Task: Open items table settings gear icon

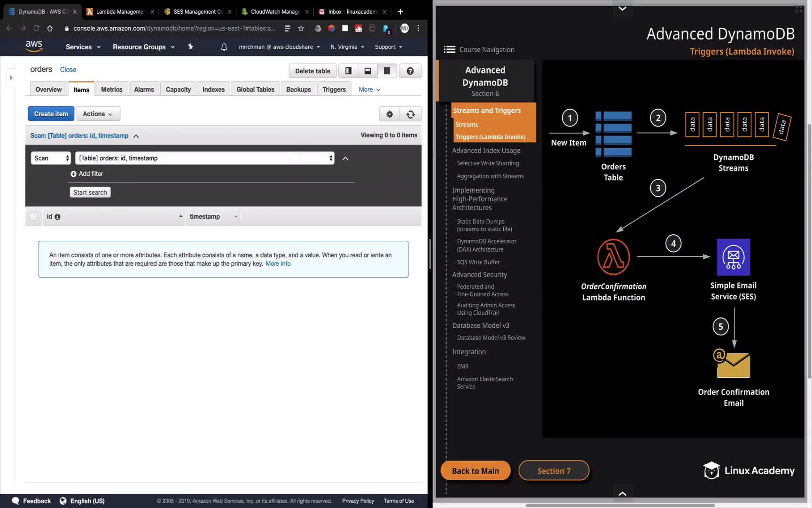Action: pos(390,114)
